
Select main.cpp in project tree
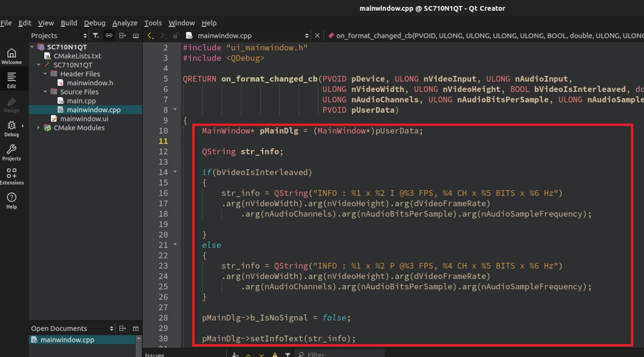(x=81, y=101)
